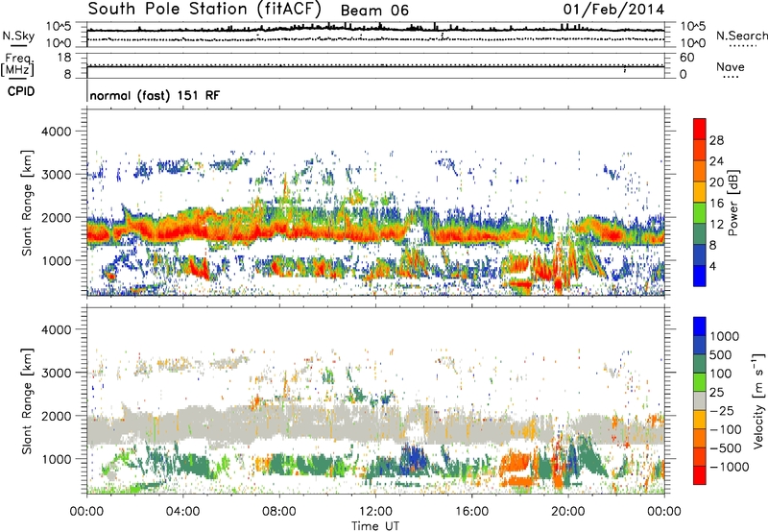
Task: Click the date "01/Feb/2014"
Action: pos(613,10)
